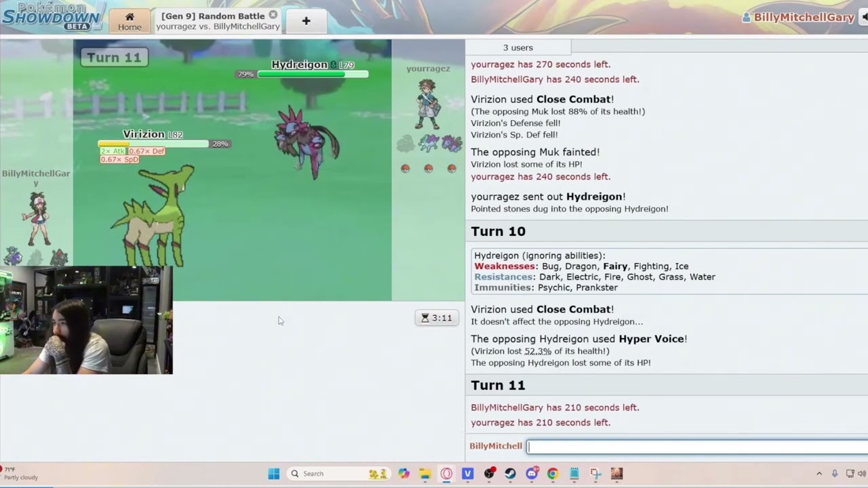
Task: Click Hydreigon name in sent-out message
Action: [x=594, y=197]
